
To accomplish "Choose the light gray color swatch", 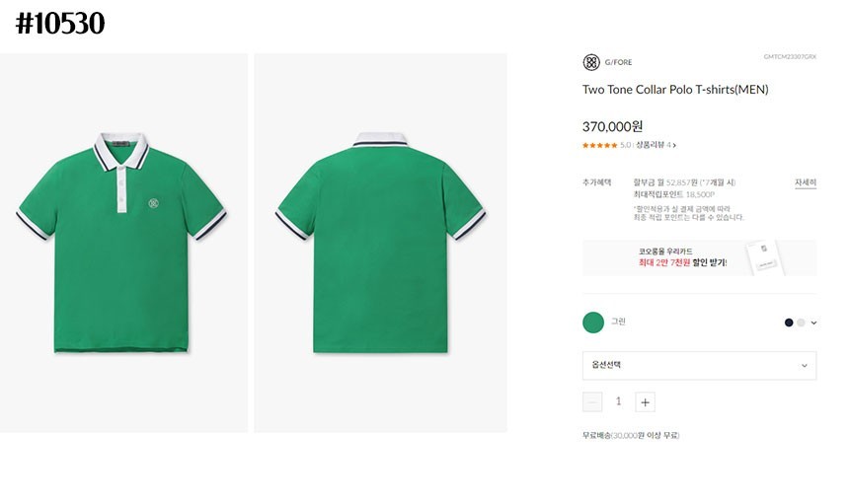I will pos(801,323).
